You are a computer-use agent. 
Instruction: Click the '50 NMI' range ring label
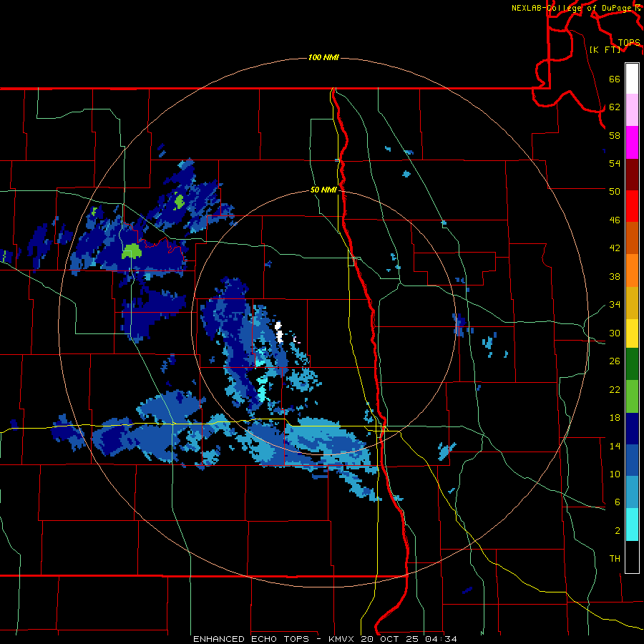click(323, 190)
